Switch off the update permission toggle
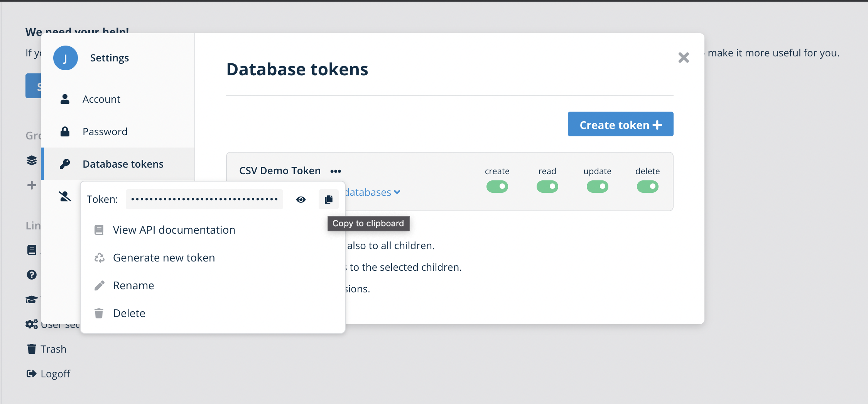This screenshot has height=404, width=868. pyautogui.click(x=597, y=187)
